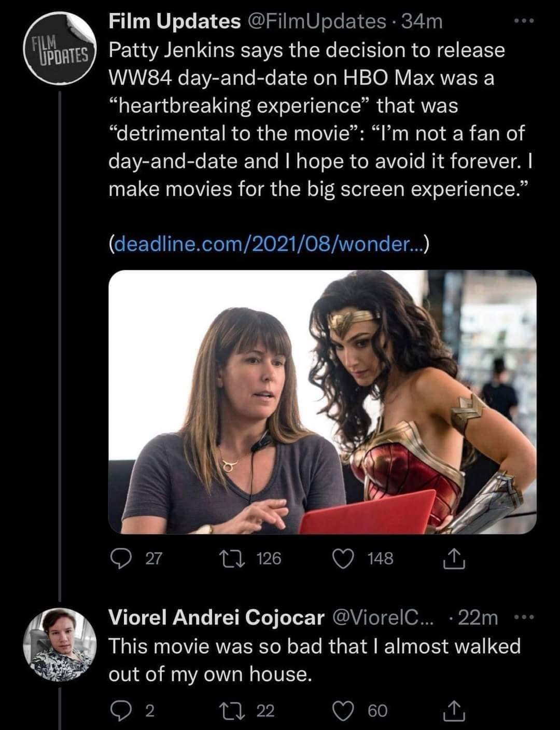Open the deadline.com article link
The width and height of the screenshot is (560, 730).
pos(269,243)
